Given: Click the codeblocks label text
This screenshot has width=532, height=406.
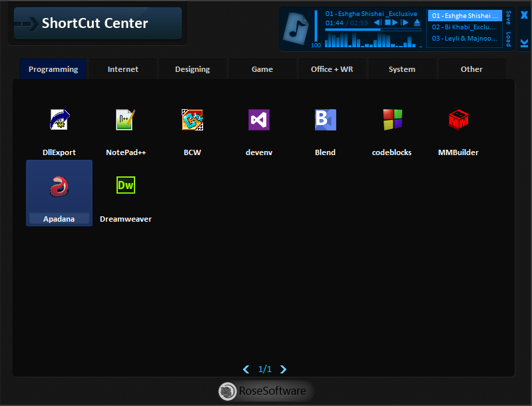Looking at the screenshot, I should click(392, 152).
